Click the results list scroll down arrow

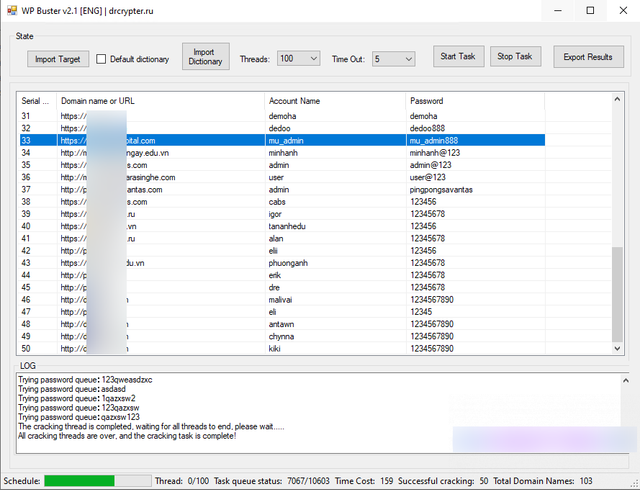[619, 349]
